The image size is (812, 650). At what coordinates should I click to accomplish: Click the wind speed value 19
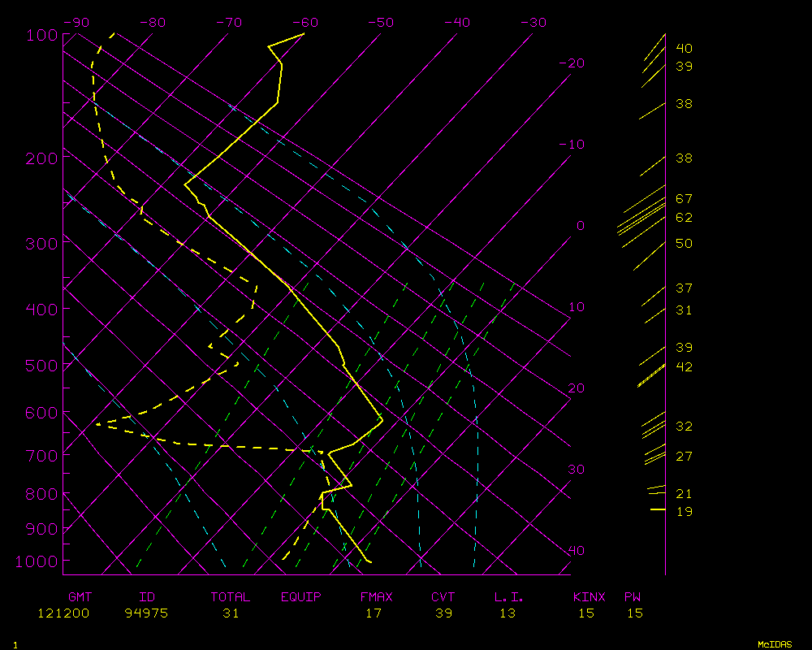click(684, 512)
